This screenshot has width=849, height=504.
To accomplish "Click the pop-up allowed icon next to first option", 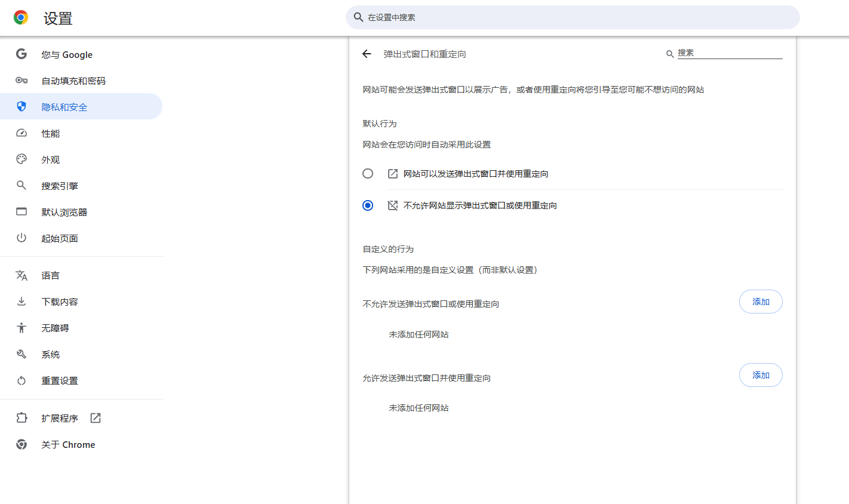I will [393, 174].
